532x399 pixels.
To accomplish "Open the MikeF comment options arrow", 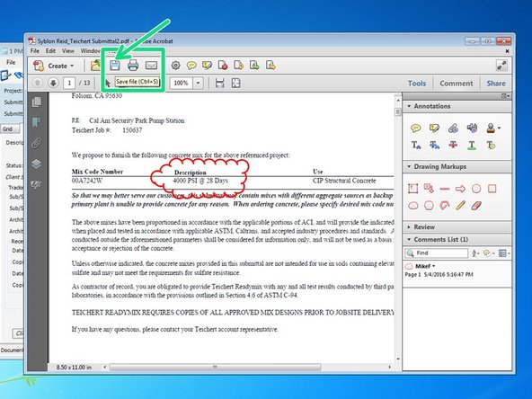I will (434, 266).
